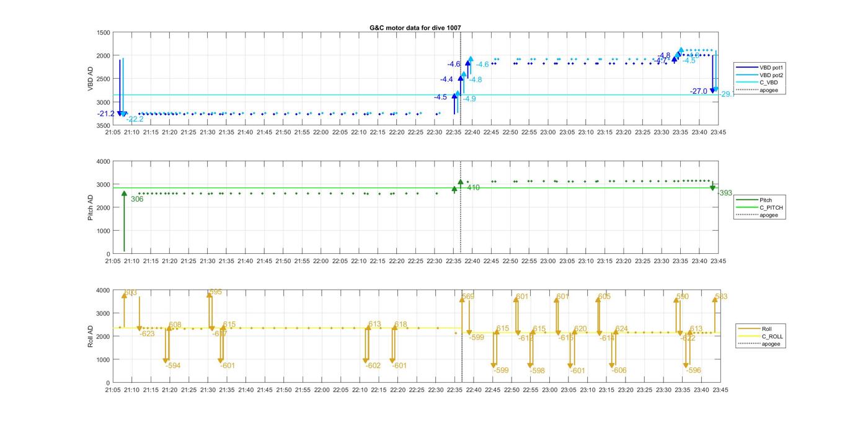Select the "Pitch AD" y-axis label

pos(91,207)
